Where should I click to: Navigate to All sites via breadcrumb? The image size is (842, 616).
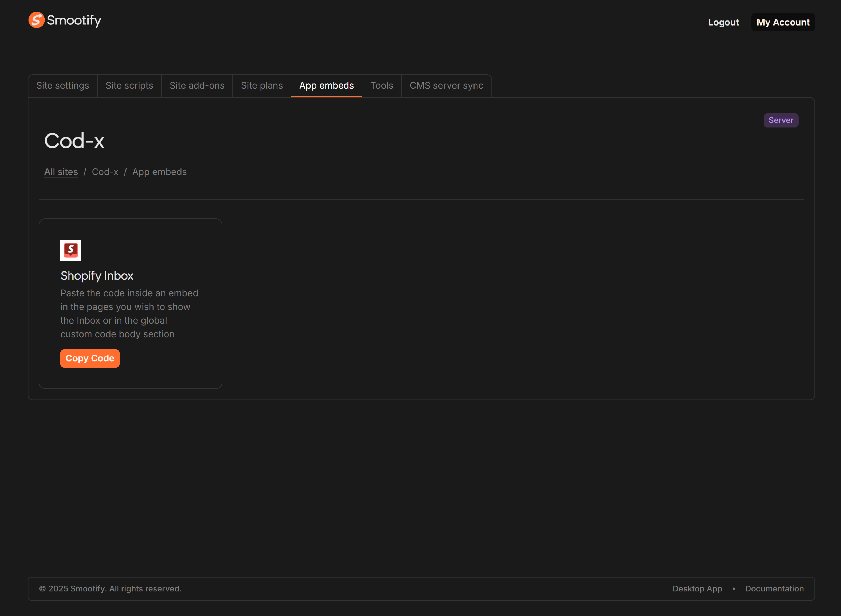[x=61, y=172]
